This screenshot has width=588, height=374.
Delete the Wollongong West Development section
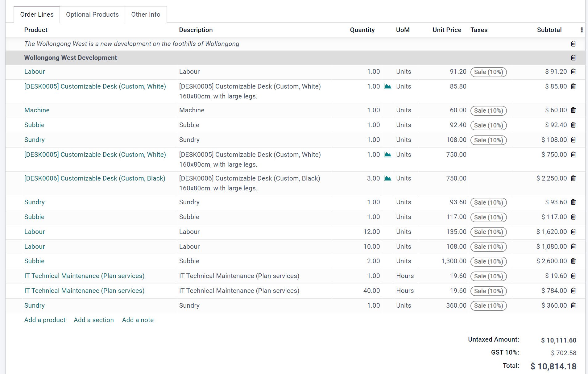coord(573,58)
